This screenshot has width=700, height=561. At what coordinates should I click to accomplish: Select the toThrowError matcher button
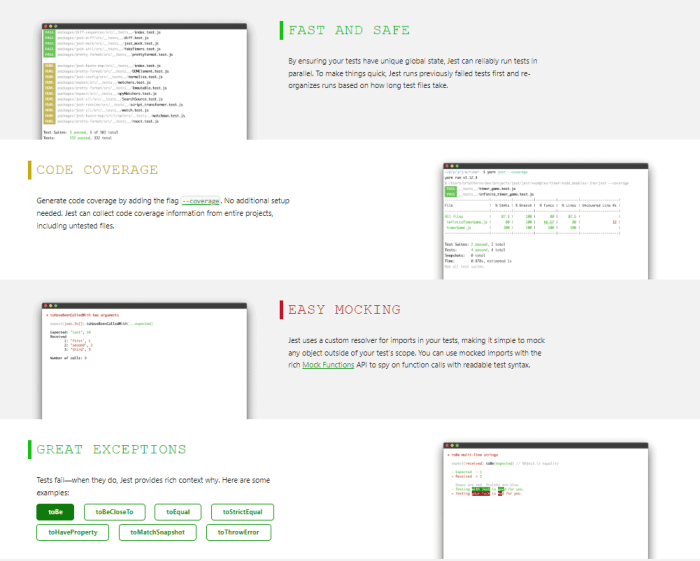click(238, 532)
